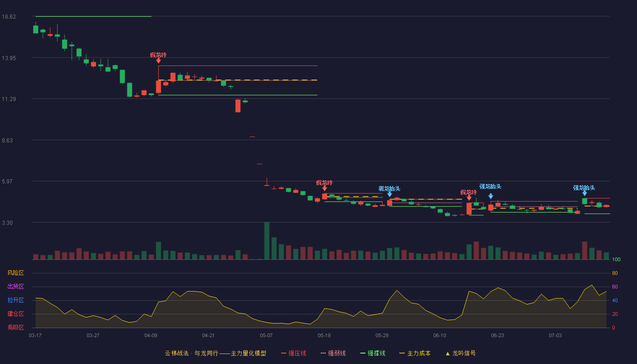637x364 pixels.
Task: Click the 03-17 date label
Action: (35, 335)
